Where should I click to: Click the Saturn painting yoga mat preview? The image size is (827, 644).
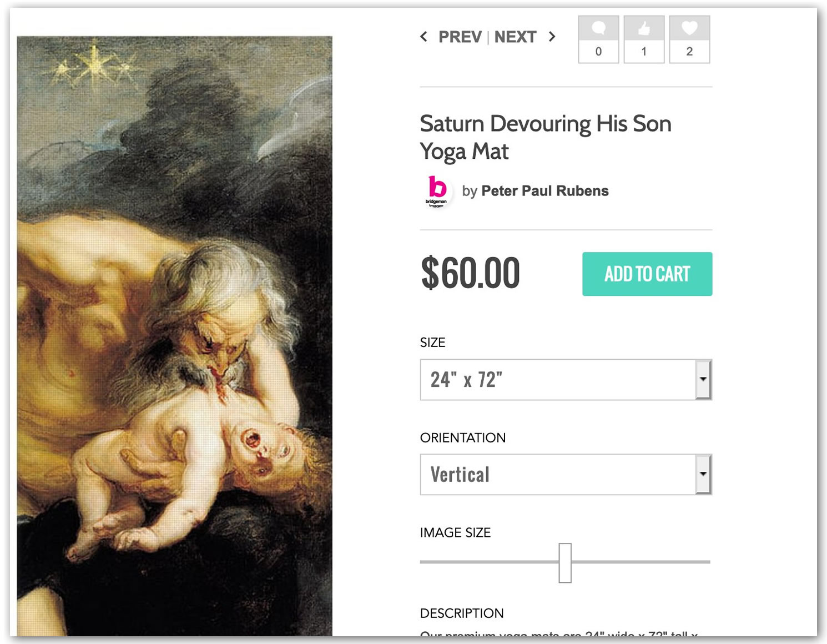pyautogui.click(x=174, y=336)
